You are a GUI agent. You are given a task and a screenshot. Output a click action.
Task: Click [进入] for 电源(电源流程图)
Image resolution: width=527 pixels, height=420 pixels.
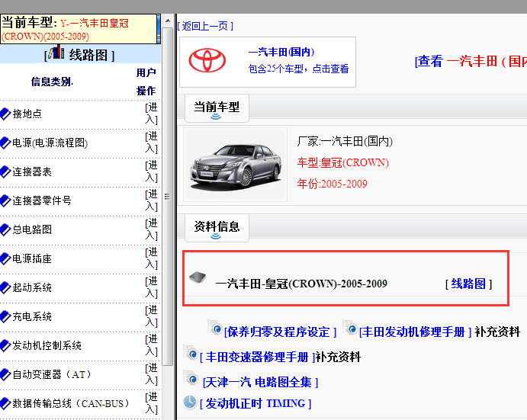tap(152, 143)
